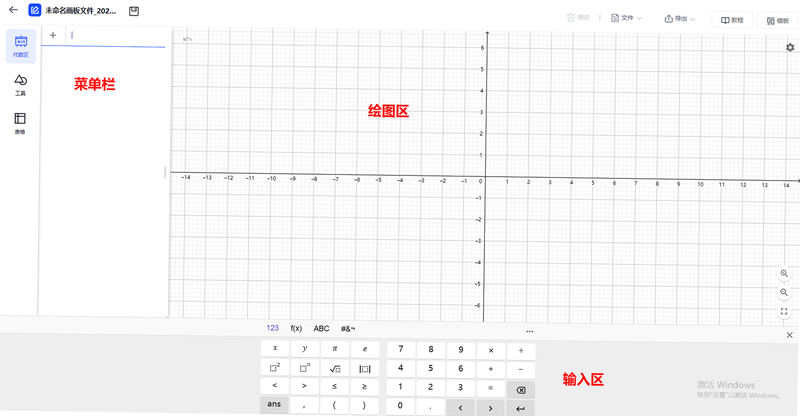800x416 pixels.
Task: Move cursor right with arrow key
Action: (x=490, y=408)
